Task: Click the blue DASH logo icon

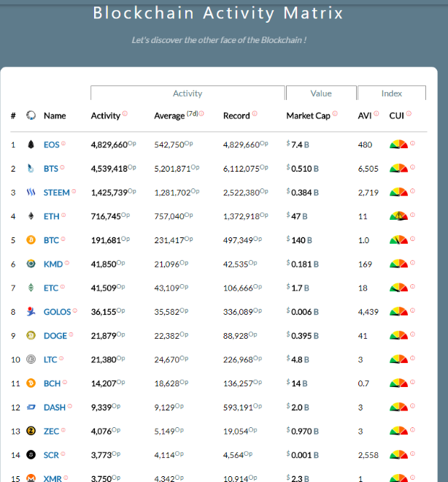Action: coord(31,408)
